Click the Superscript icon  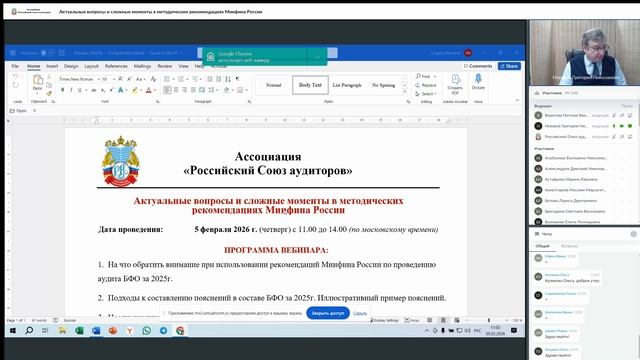tap(111, 90)
